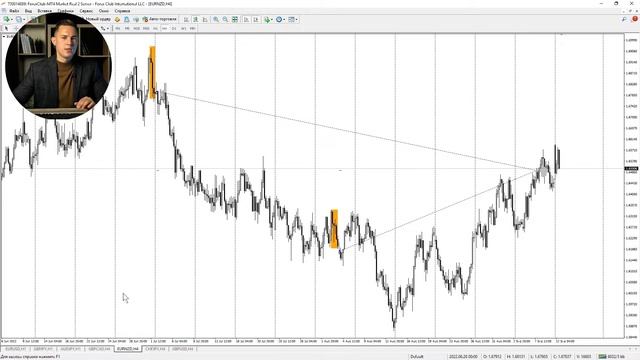Open the Справка menu

click(x=122, y=11)
